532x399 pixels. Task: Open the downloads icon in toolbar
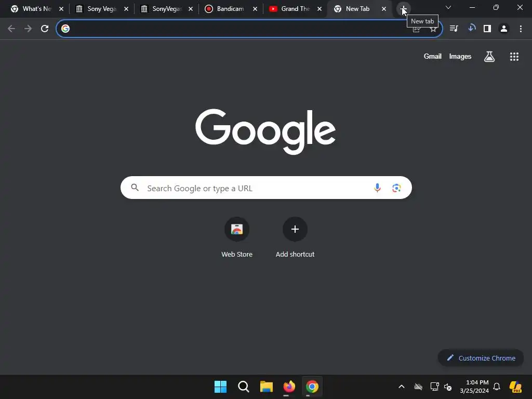tap(471, 29)
